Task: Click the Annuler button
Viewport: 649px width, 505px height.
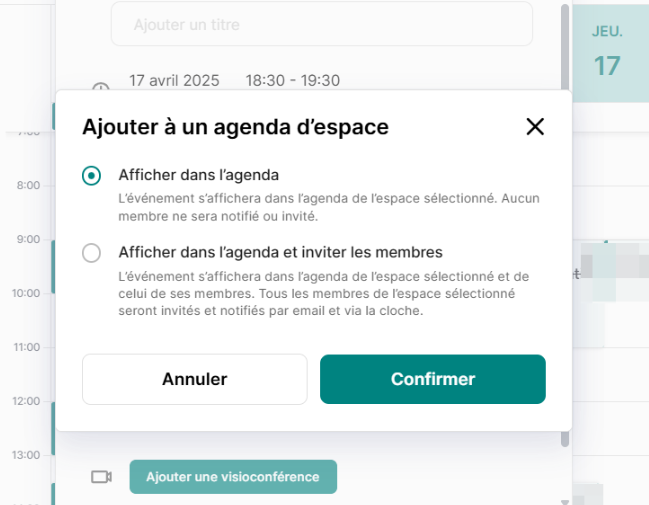Action: pos(195,379)
